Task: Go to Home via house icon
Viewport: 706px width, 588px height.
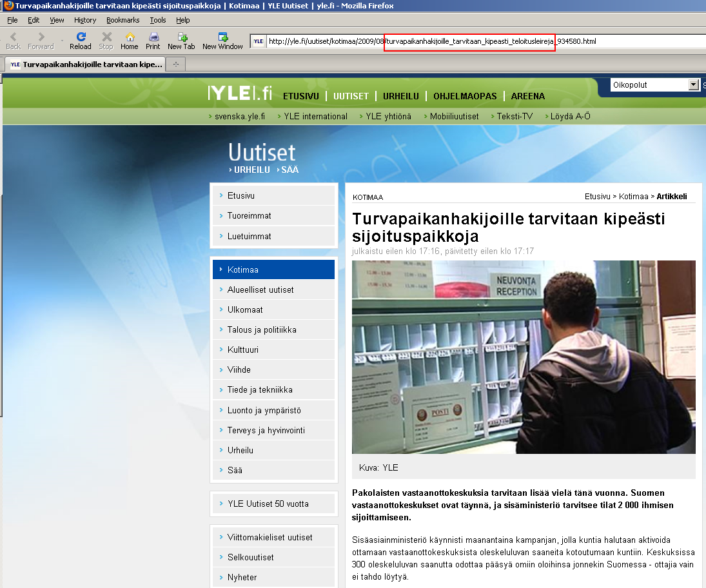Action: pos(130,37)
